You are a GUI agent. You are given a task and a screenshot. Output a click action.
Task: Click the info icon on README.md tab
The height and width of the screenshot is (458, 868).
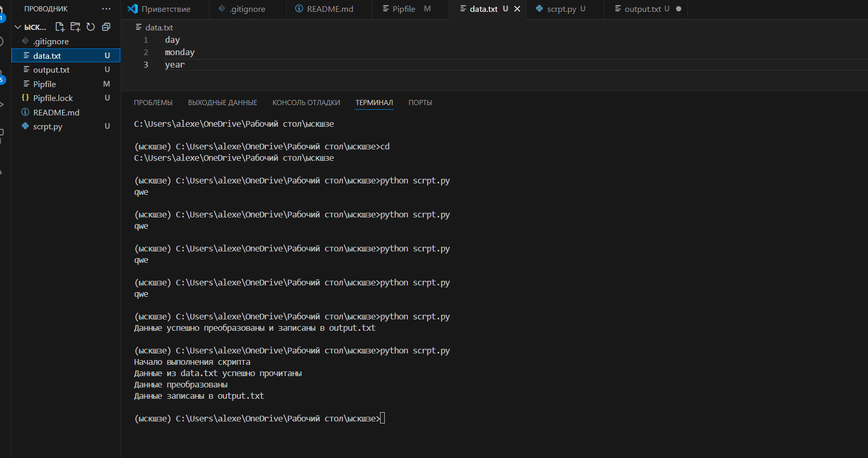click(x=299, y=9)
